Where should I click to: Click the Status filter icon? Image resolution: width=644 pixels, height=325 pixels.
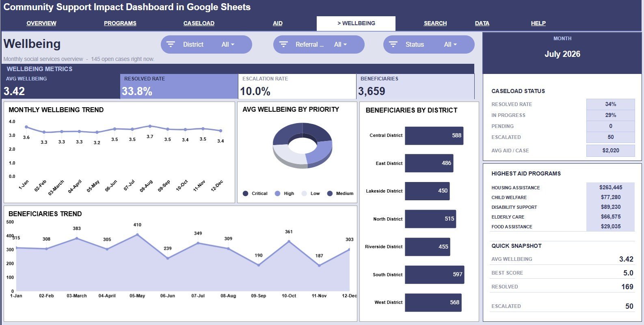click(x=393, y=44)
